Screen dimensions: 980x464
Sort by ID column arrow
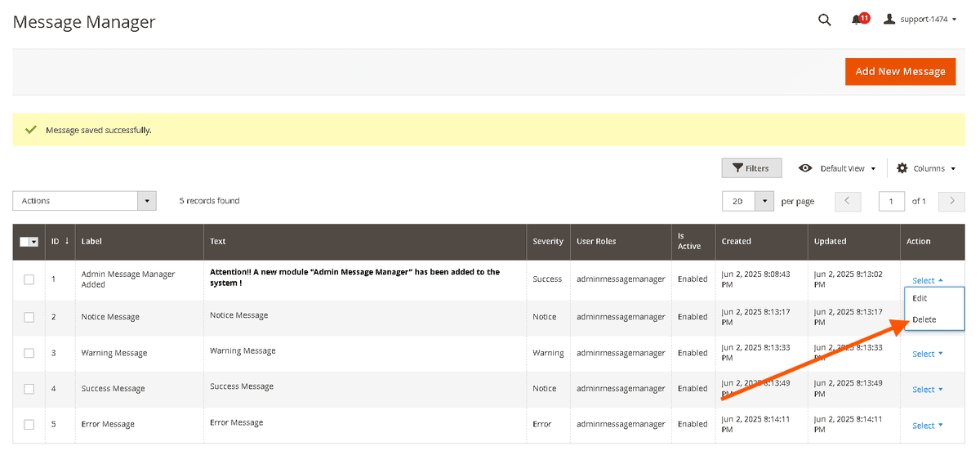pos(67,241)
